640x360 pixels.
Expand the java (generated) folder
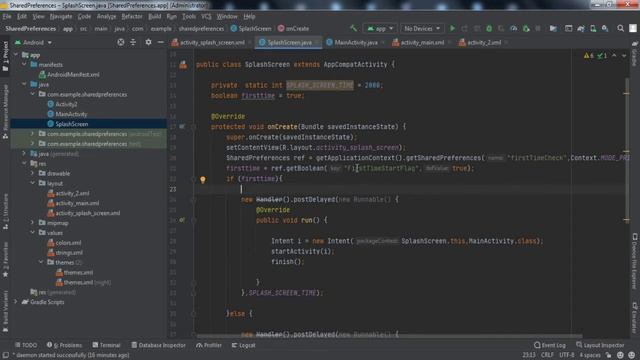pyautogui.click(x=24, y=153)
